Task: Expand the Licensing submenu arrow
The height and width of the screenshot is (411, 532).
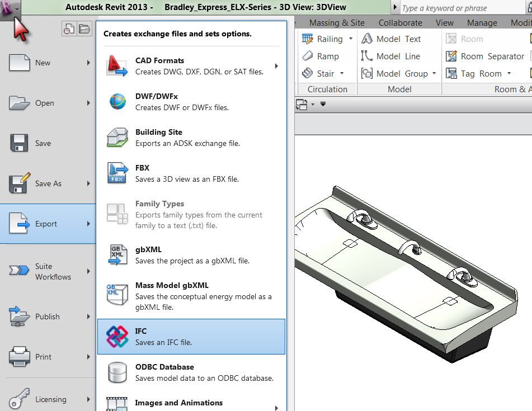Action: pos(88,399)
